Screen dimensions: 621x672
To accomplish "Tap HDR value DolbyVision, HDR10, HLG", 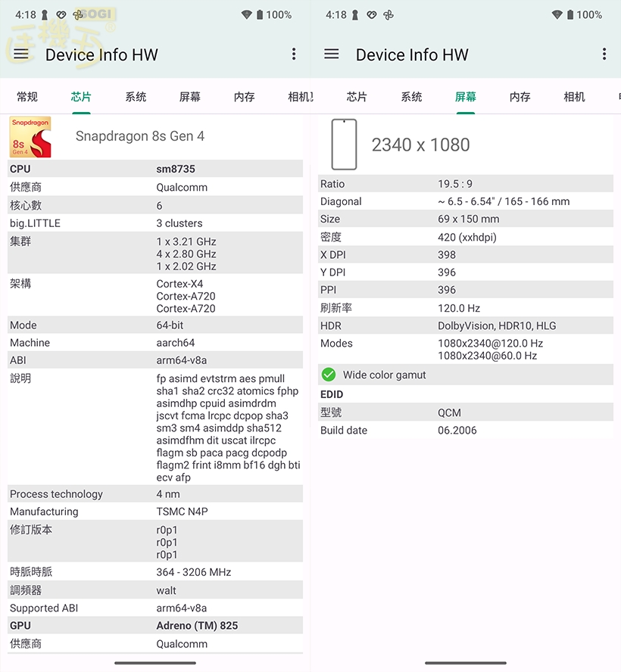I will tap(497, 325).
